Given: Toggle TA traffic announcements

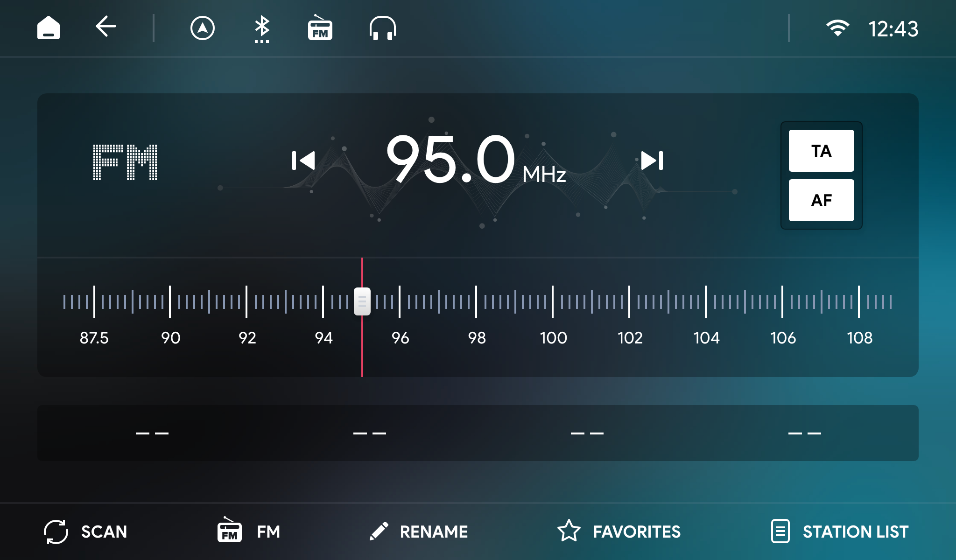Looking at the screenshot, I should pos(821,151).
